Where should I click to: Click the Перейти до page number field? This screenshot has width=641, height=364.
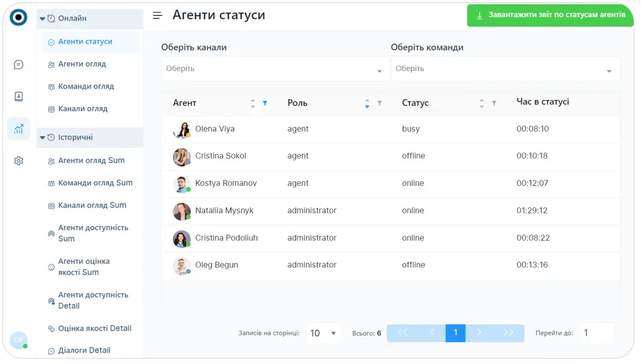tap(596, 333)
